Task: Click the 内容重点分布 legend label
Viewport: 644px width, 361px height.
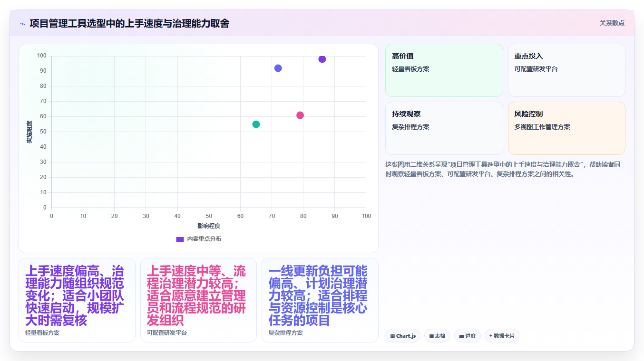Action: tap(204, 239)
